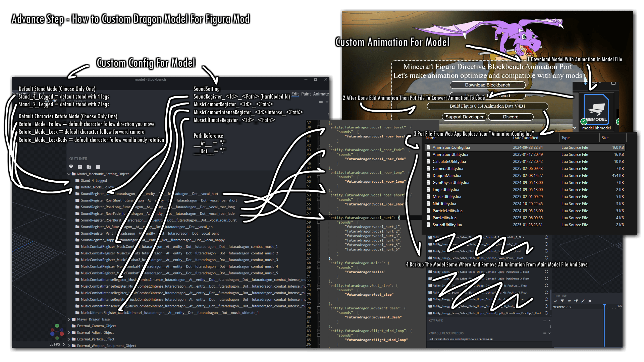This screenshot has height=362, width=644.
Task: Toggle circle for Combo2_UpUp_PushDown_1_Float animation
Action: pos(546,272)
